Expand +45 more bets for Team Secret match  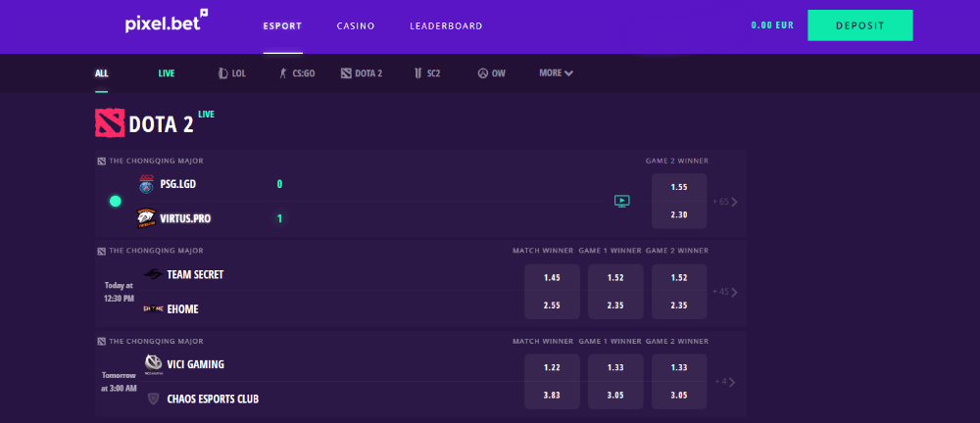coord(725,292)
